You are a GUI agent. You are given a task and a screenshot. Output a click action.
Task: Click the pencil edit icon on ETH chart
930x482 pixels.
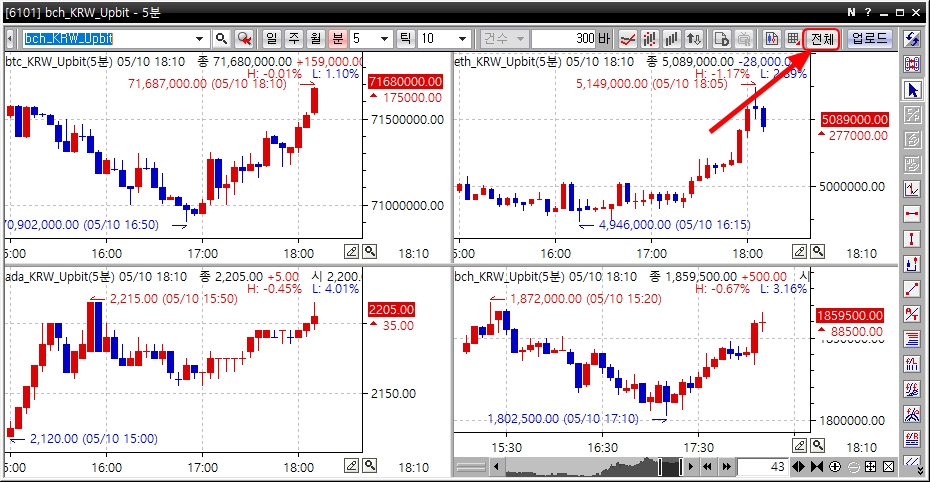(x=800, y=251)
